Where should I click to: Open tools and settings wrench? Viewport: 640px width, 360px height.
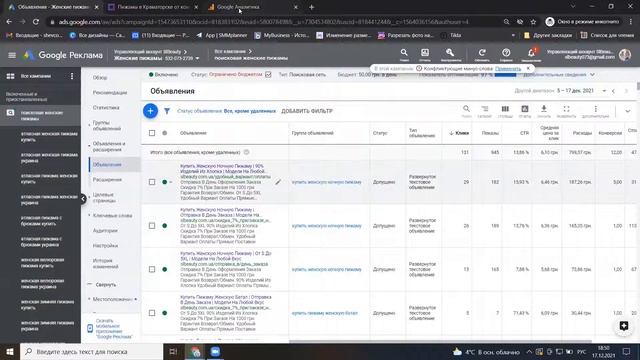(450, 54)
